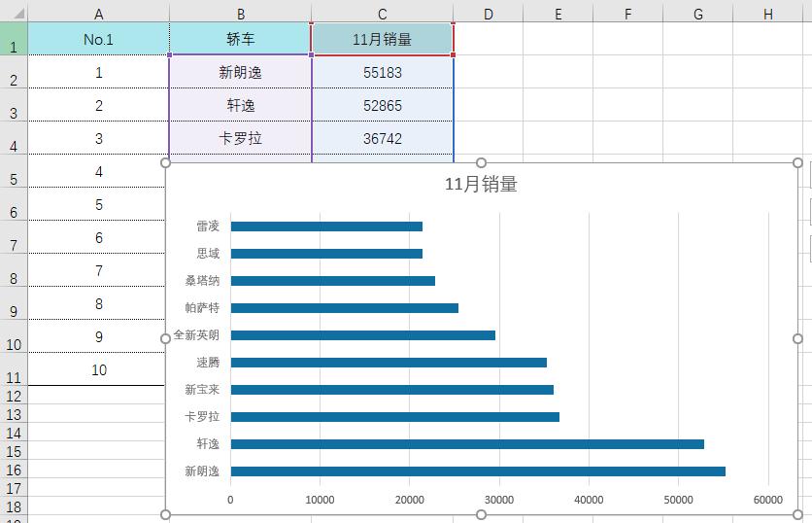Click chart bottom-left resize handle
The height and width of the screenshot is (523, 812).
(166, 514)
